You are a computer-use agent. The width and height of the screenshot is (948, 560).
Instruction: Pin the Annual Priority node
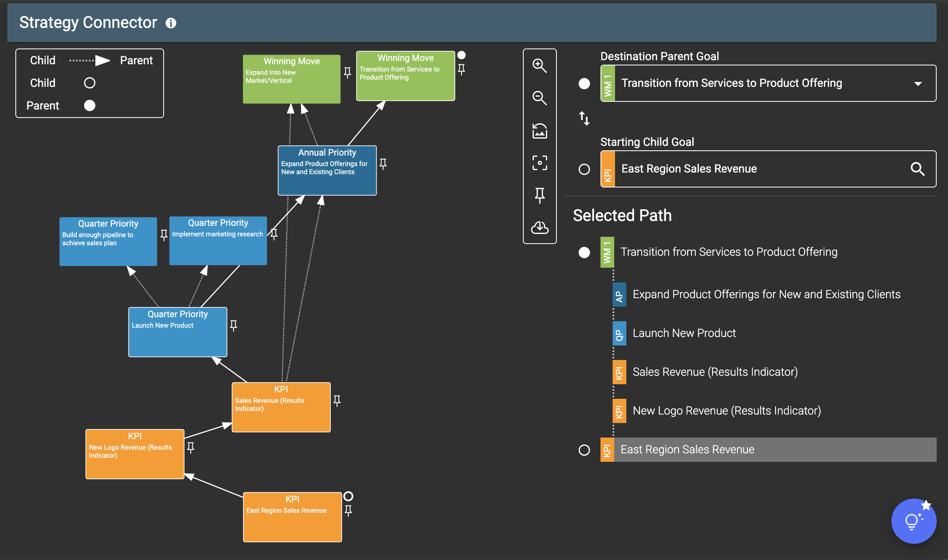(x=383, y=164)
